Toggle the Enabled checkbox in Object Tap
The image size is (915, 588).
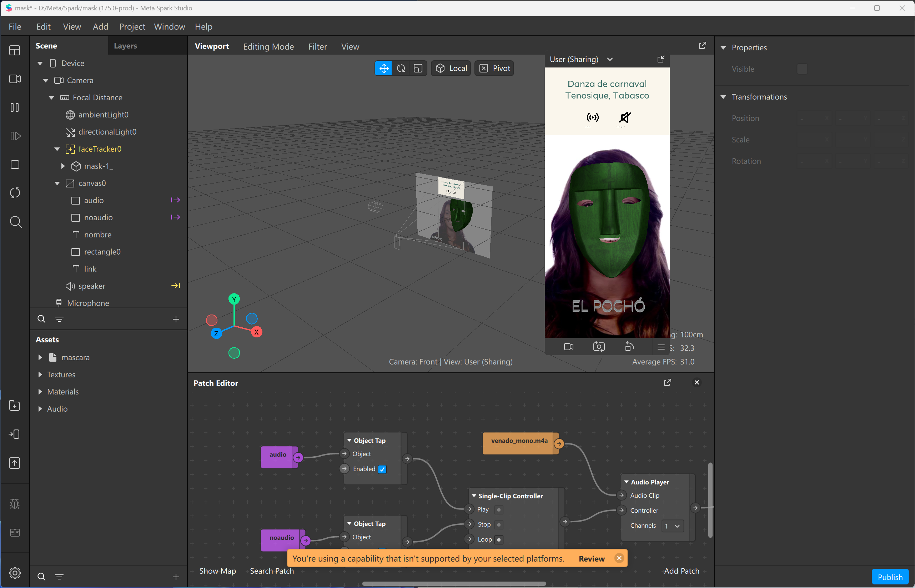coord(382,469)
